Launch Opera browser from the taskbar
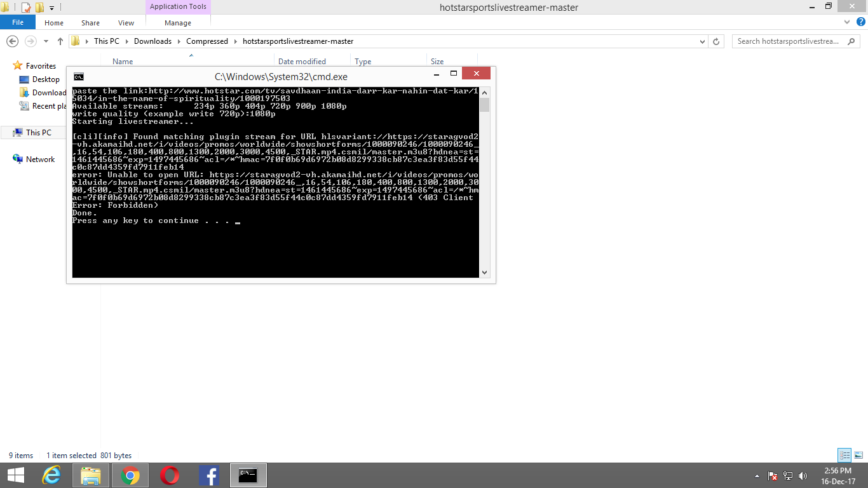Image resolution: width=868 pixels, height=488 pixels. coord(170,475)
